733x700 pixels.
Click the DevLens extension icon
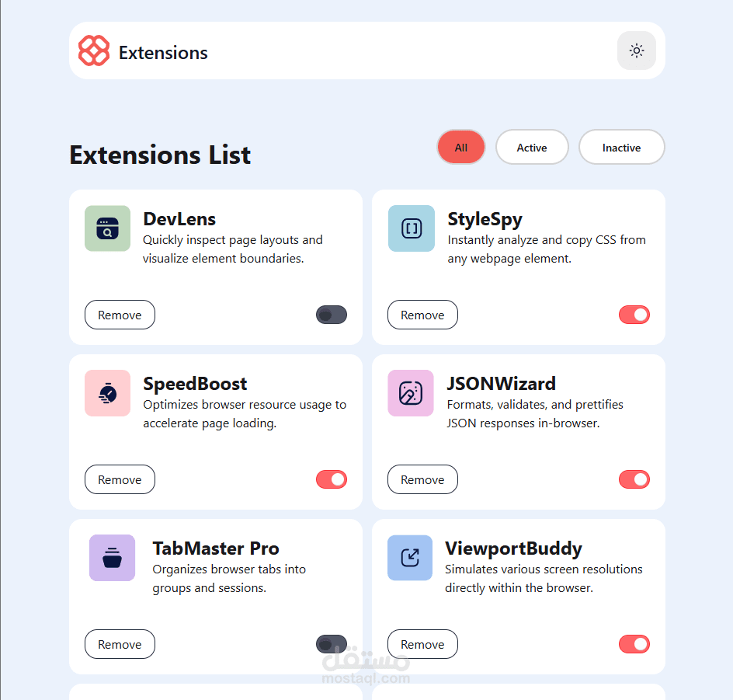107,228
